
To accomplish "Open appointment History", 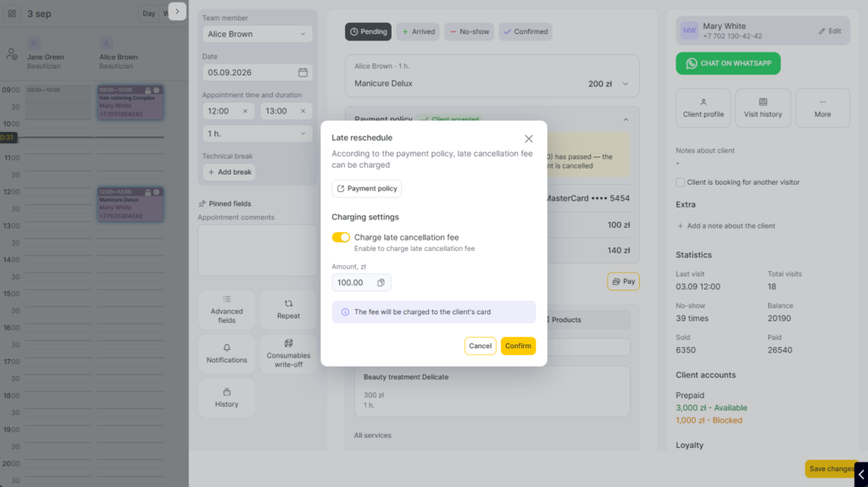I will (x=227, y=398).
